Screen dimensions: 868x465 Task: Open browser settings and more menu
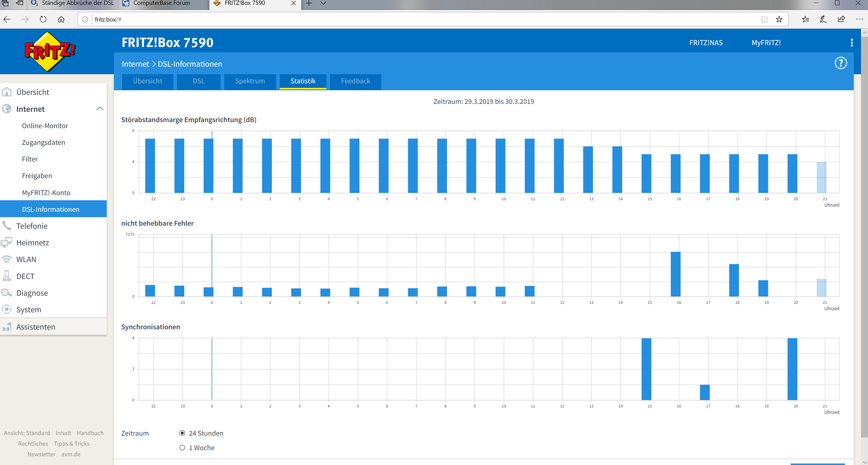(x=859, y=19)
